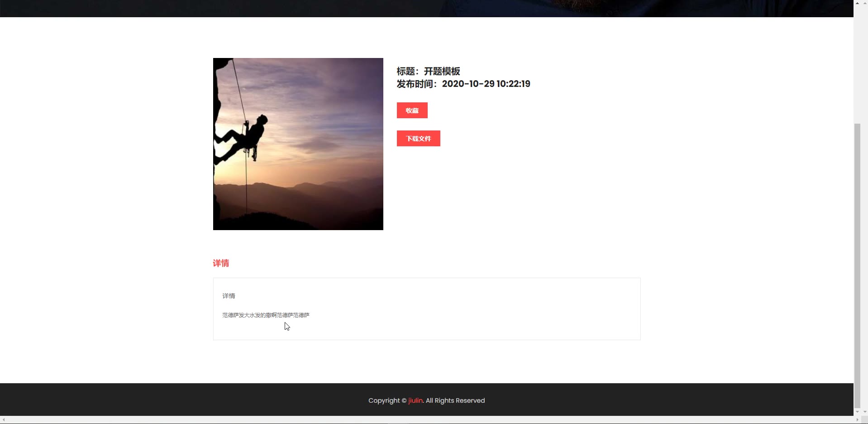Click the publish time 2020-10-29 10:22:19
The height and width of the screenshot is (424, 868).
486,84
